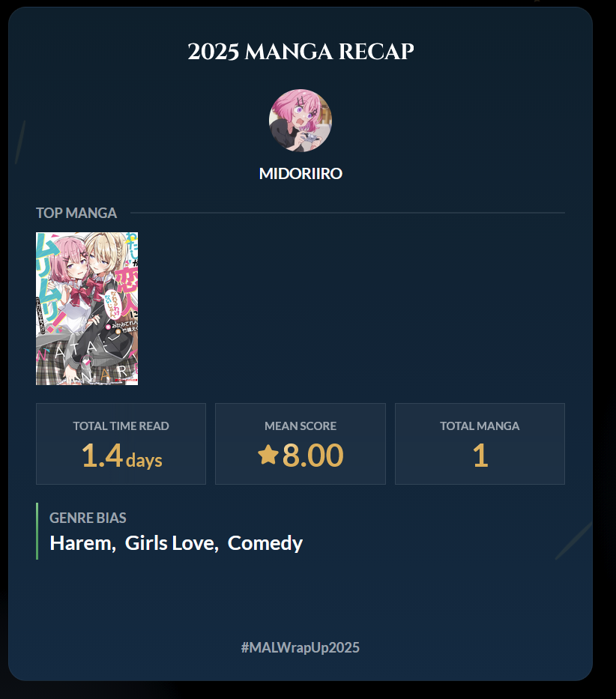Select the Total Manga card
Image resolution: width=616 pixels, height=699 pixels.
480,444
